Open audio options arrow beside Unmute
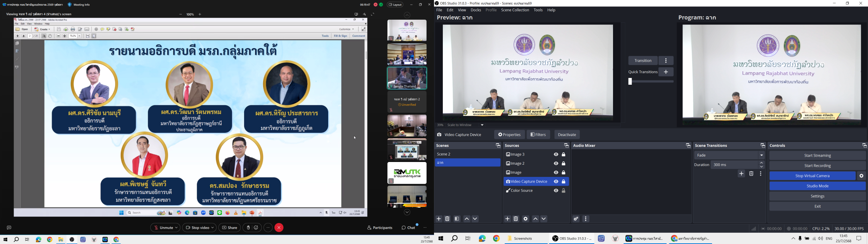 177,228
